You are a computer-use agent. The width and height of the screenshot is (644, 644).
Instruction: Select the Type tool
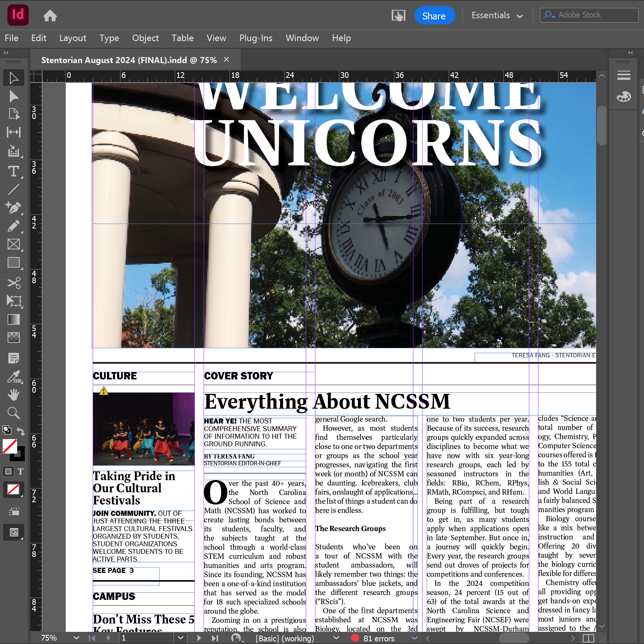click(x=14, y=171)
